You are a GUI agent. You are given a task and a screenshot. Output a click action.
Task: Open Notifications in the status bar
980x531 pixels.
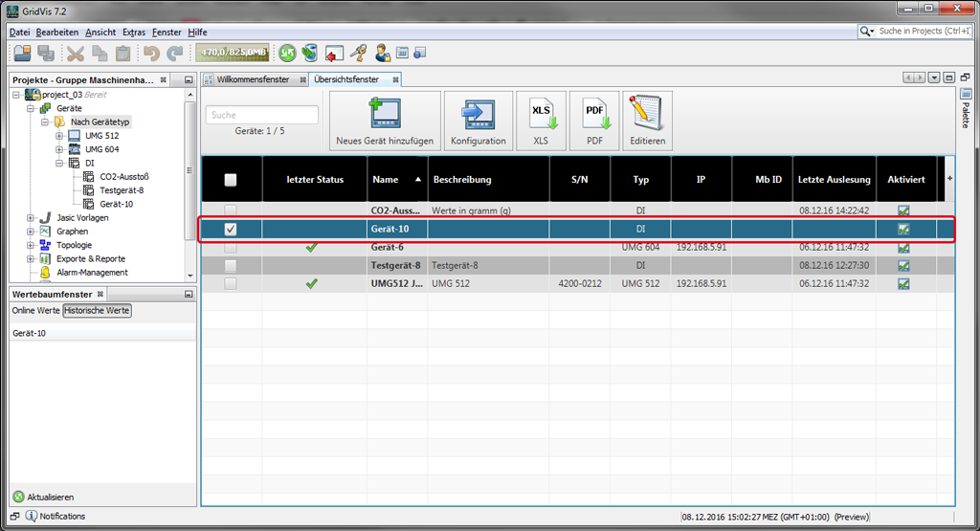[x=61, y=517]
